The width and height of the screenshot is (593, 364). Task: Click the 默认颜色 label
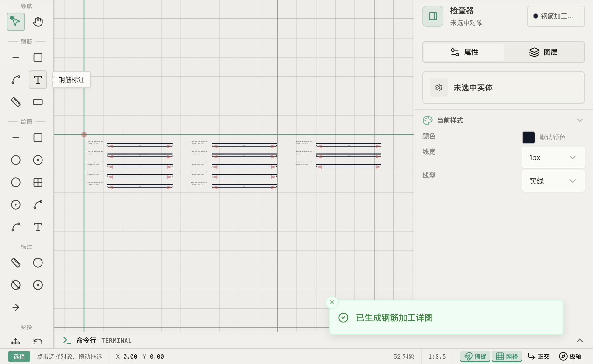(552, 137)
